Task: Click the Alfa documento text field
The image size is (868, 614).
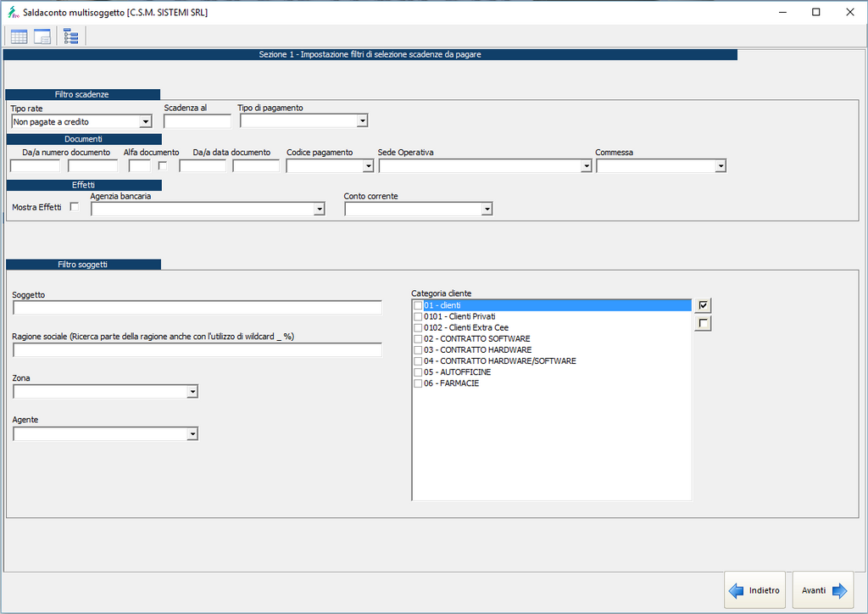Action: 140,165
